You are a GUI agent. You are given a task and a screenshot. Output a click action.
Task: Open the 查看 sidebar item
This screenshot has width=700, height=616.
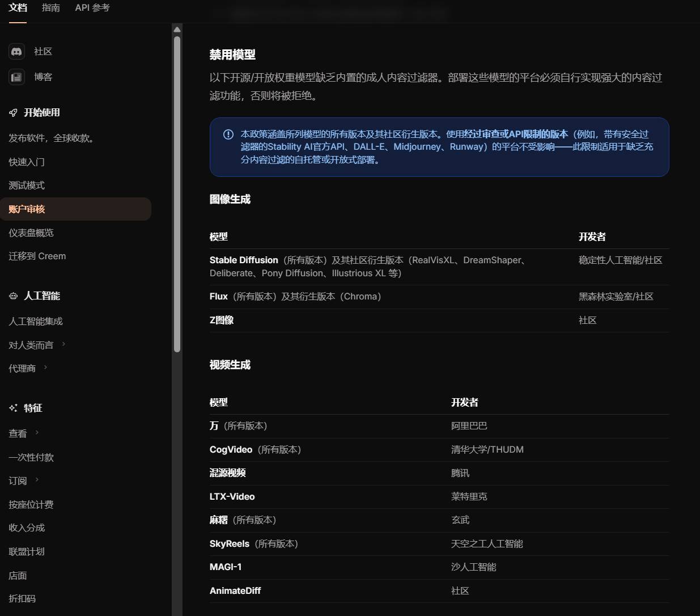click(18, 433)
